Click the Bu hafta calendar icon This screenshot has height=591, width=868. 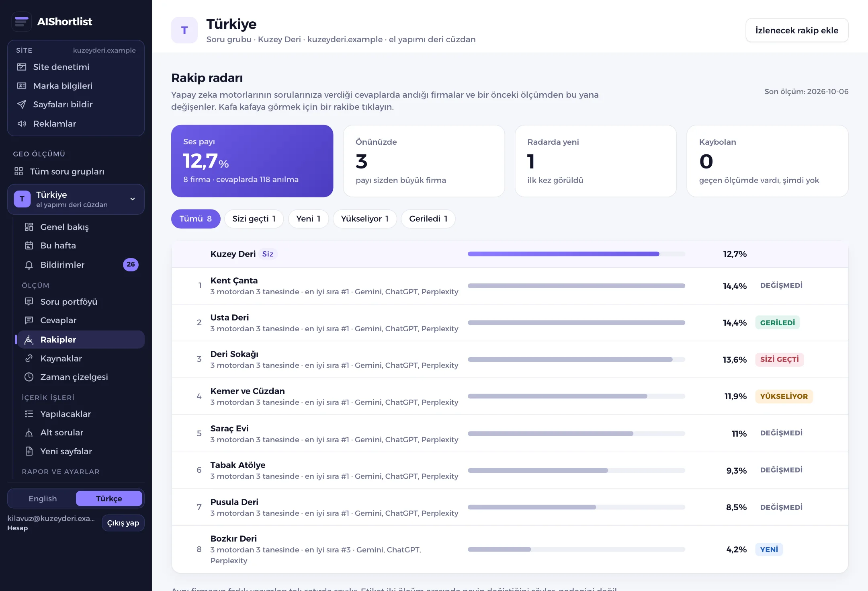pos(29,245)
